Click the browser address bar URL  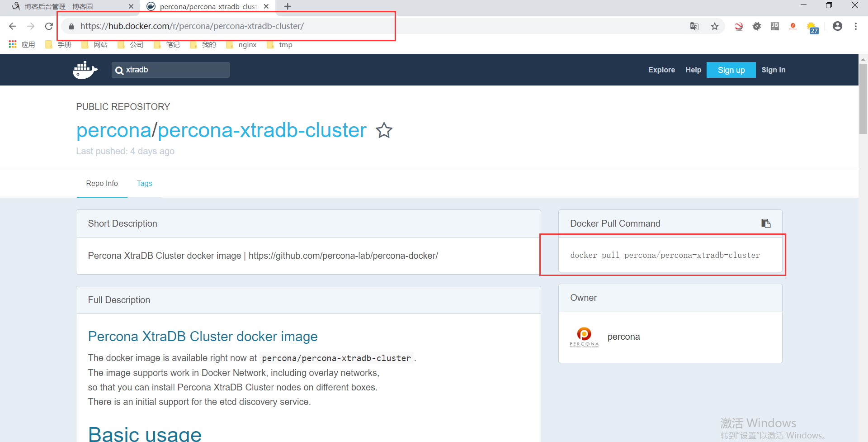click(x=192, y=26)
